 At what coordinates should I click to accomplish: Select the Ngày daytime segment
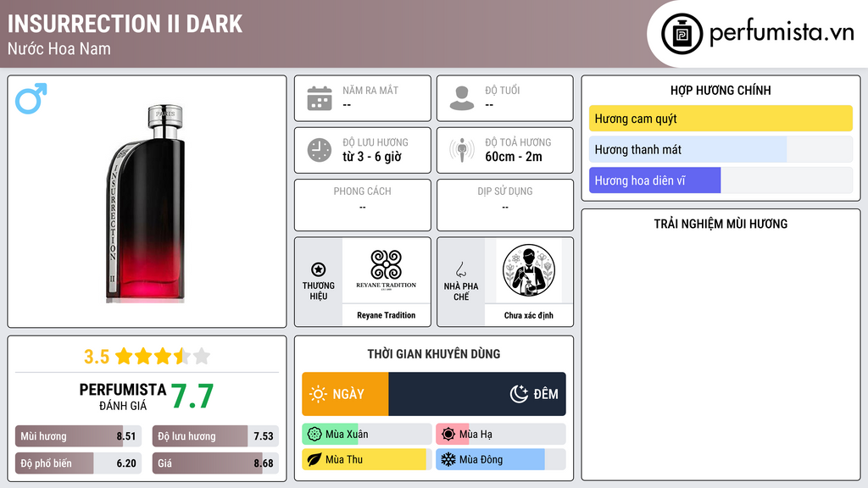click(346, 394)
